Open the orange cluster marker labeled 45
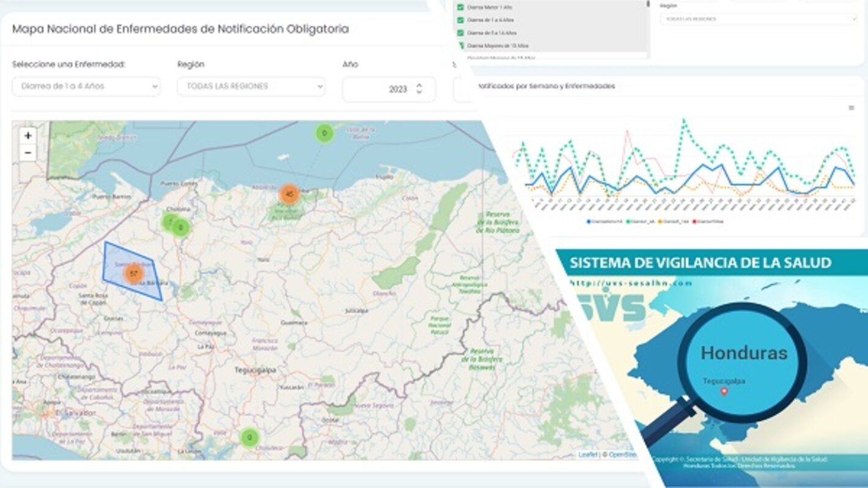The height and width of the screenshot is (488, 868). [x=289, y=194]
